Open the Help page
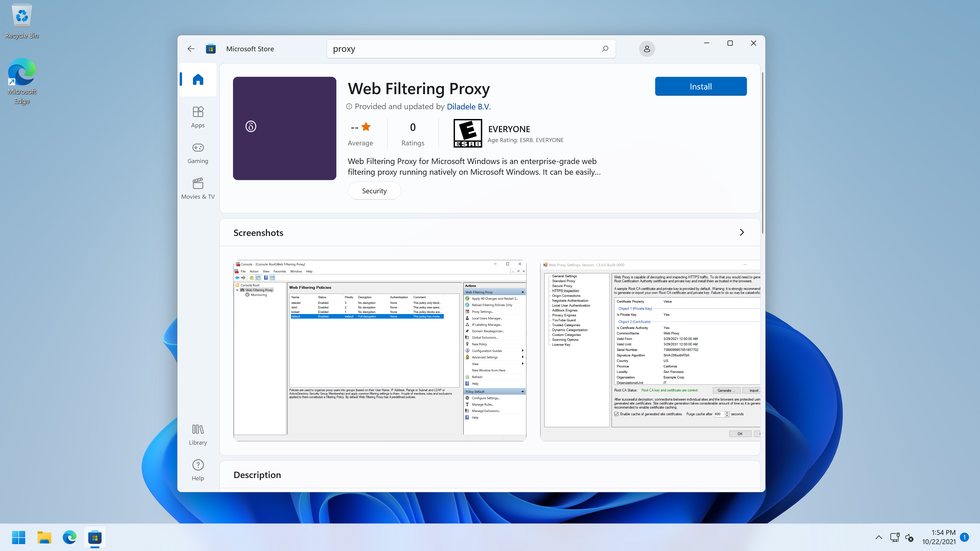 [x=198, y=470]
